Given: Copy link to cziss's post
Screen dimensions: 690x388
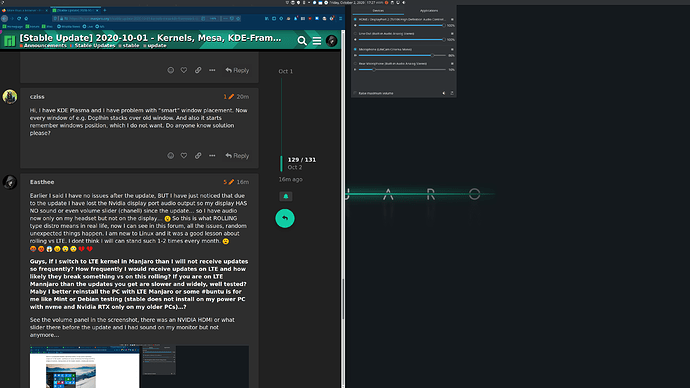Looking at the screenshot, I should [198, 156].
